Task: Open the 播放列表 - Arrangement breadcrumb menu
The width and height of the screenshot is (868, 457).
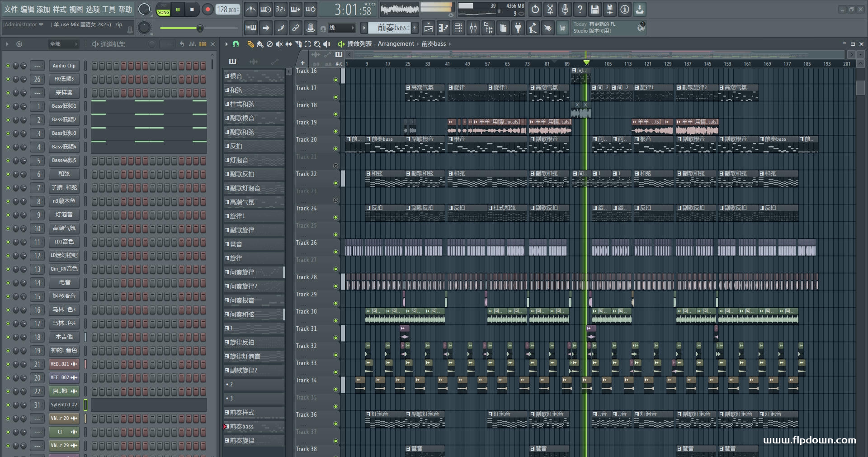Action: 380,44
